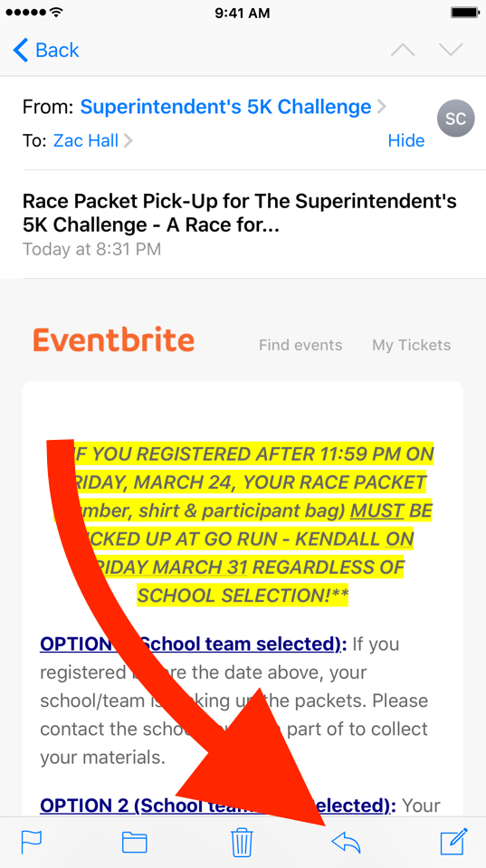Tap the Eventbrite logo
This screenshot has height=868, width=486.
[113, 339]
